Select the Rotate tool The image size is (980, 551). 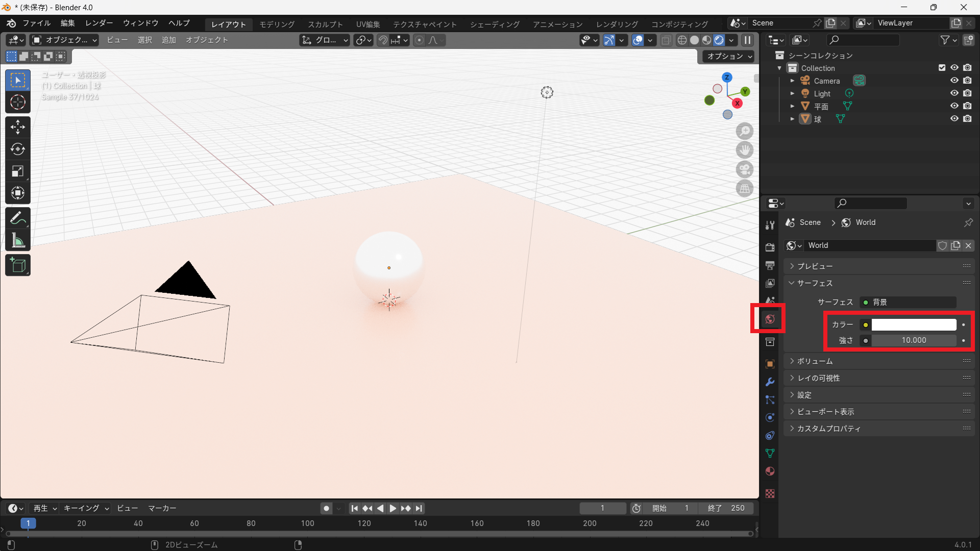click(x=18, y=149)
